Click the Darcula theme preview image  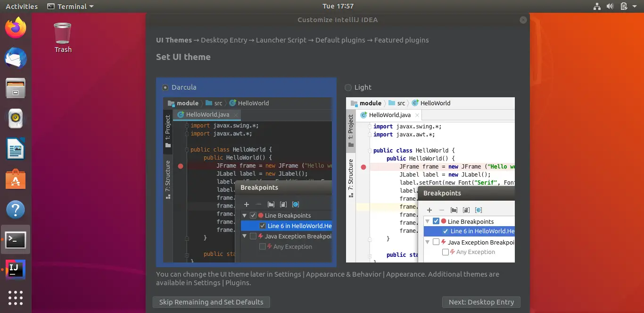click(248, 180)
